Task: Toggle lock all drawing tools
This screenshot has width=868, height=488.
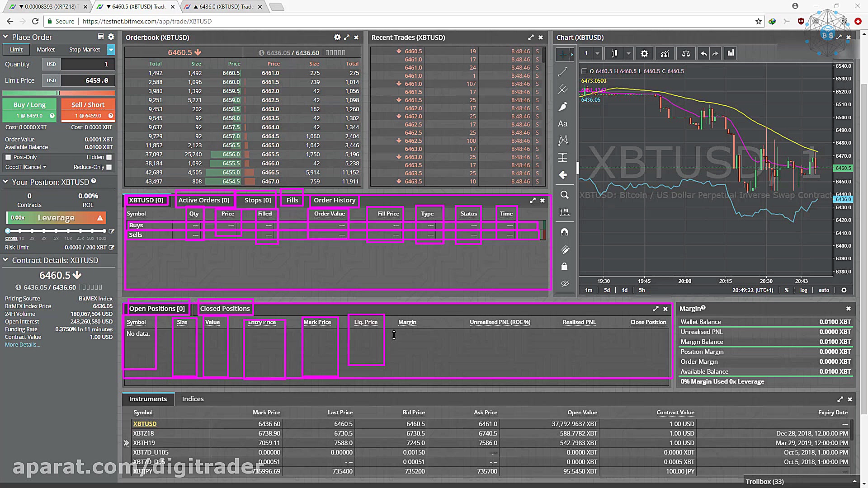Action: point(564,267)
